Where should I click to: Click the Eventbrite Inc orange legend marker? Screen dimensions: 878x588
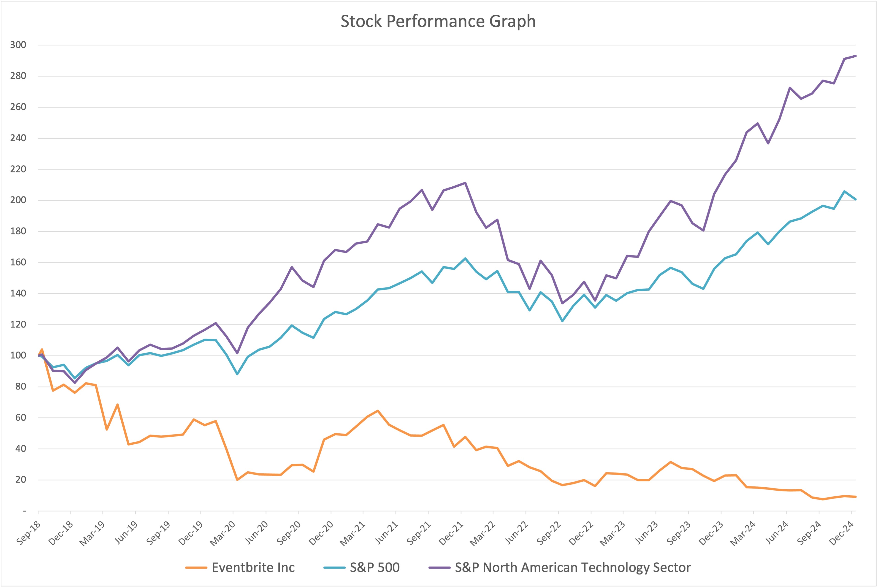click(x=196, y=568)
